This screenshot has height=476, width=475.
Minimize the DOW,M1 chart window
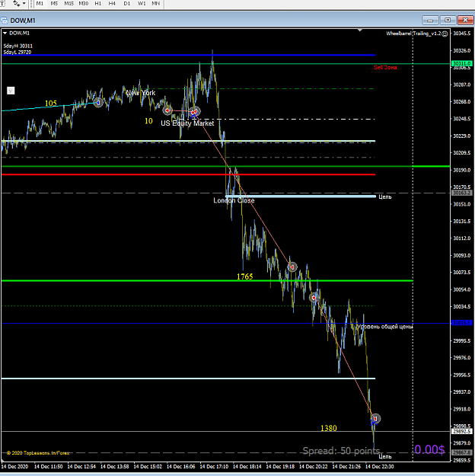pos(430,20)
